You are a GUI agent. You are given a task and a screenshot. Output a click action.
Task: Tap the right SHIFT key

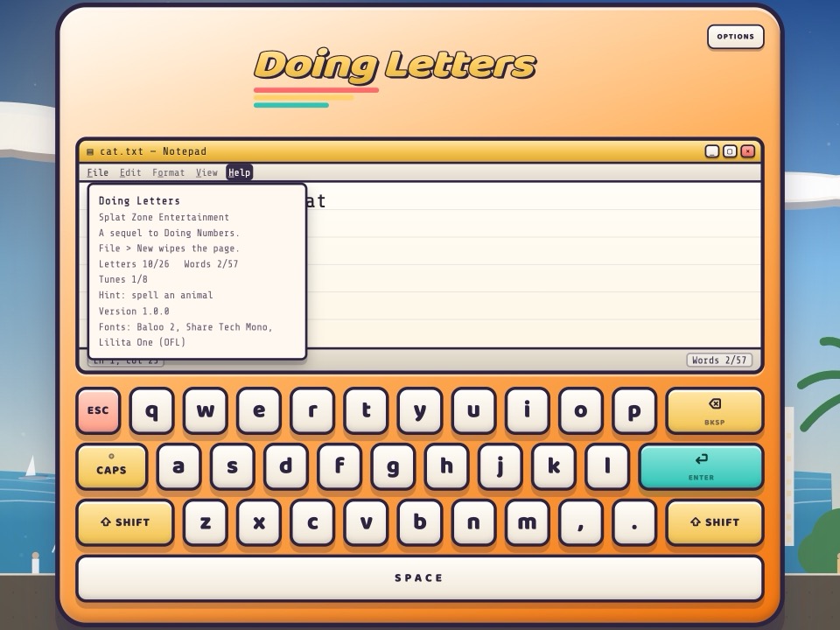point(714,522)
